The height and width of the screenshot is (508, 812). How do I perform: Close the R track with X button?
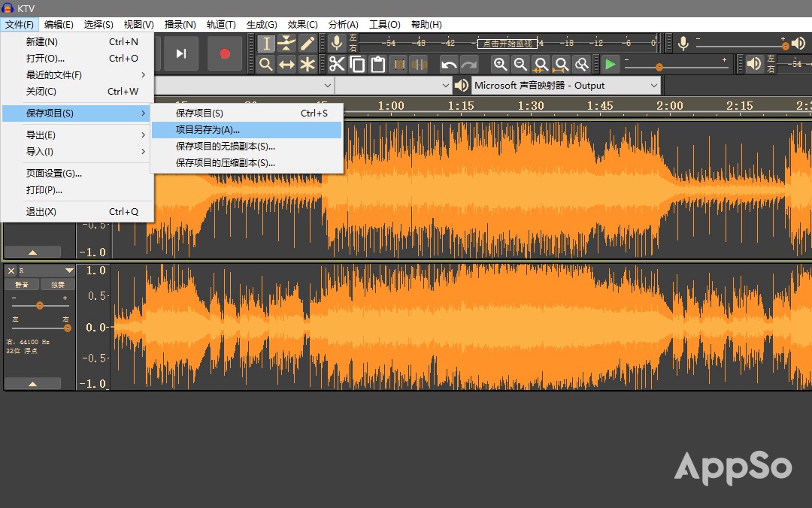(x=11, y=271)
